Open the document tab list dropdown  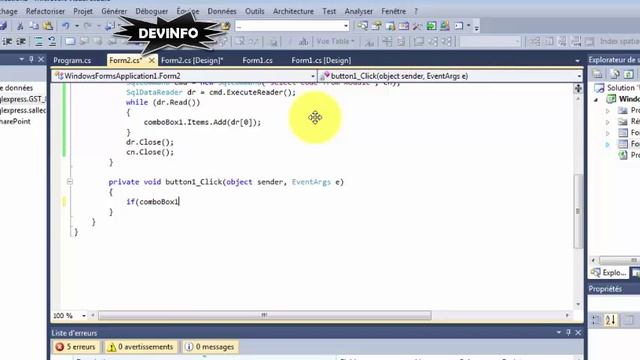coord(577,61)
